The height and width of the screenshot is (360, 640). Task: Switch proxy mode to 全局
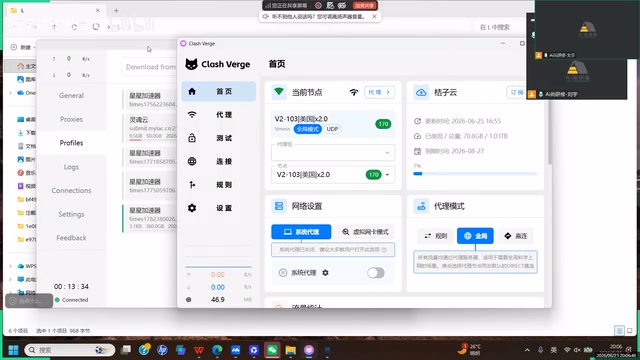(x=475, y=236)
